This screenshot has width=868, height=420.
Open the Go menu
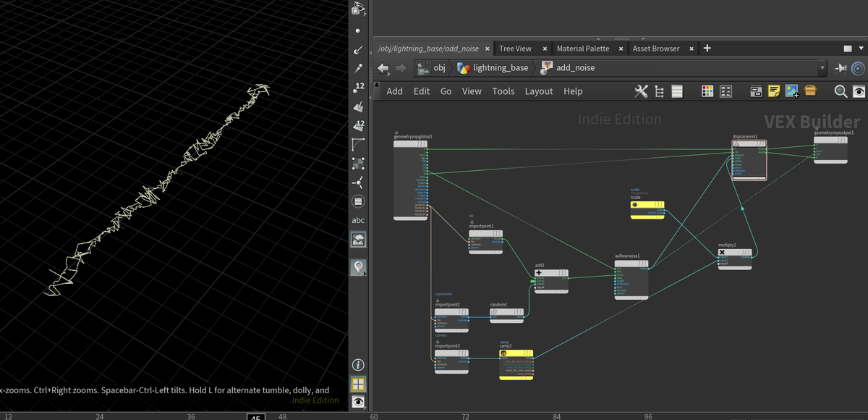pos(446,91)
